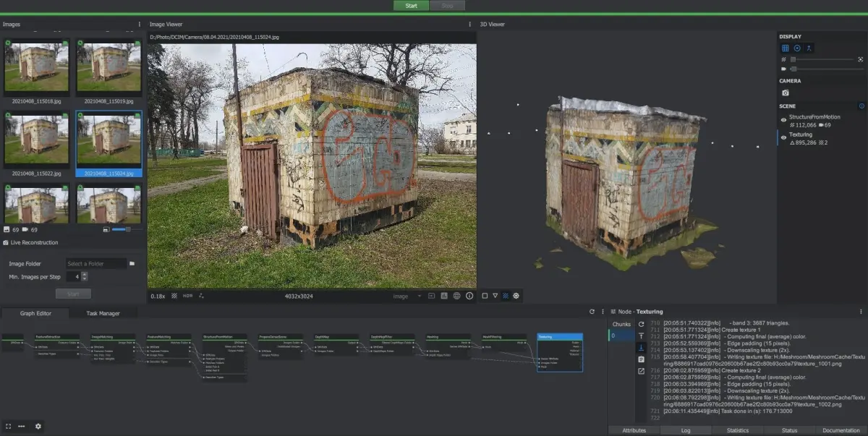The image size is (868, 436).
Task: Click the Image Folder input field
Action: click(95, 264)
